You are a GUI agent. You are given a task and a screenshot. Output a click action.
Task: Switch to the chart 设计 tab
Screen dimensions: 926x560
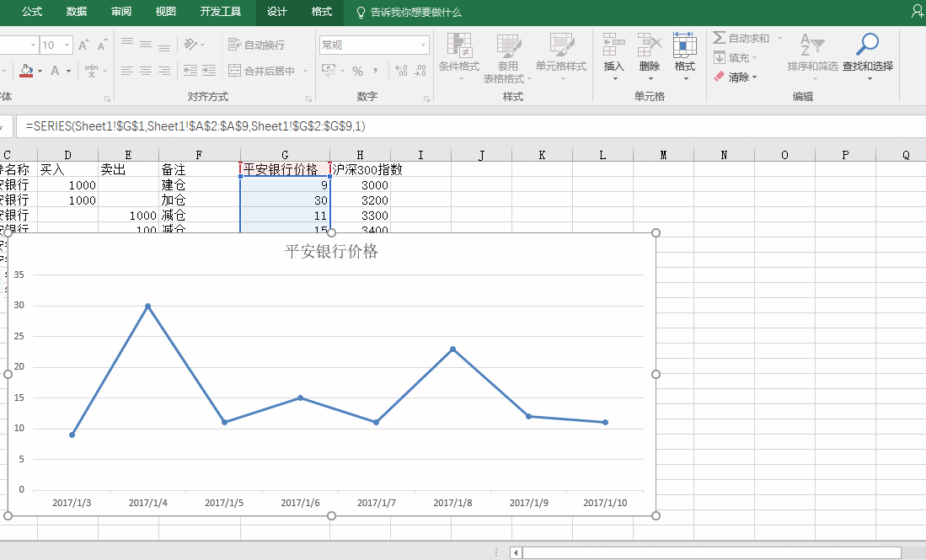[276, 13]
